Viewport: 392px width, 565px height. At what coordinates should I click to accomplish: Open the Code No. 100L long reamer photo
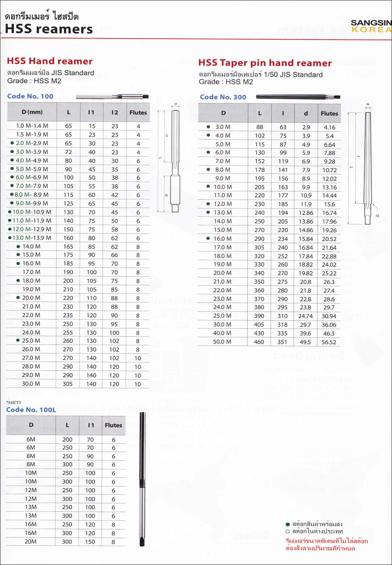142,479
